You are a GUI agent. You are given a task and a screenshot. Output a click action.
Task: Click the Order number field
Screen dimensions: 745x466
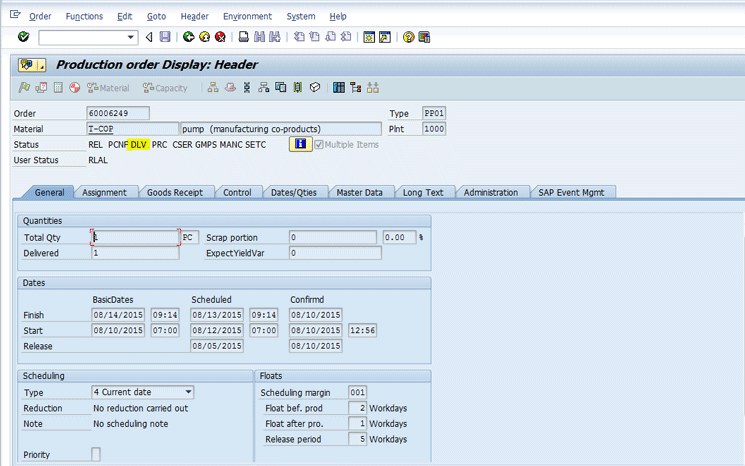118,113
